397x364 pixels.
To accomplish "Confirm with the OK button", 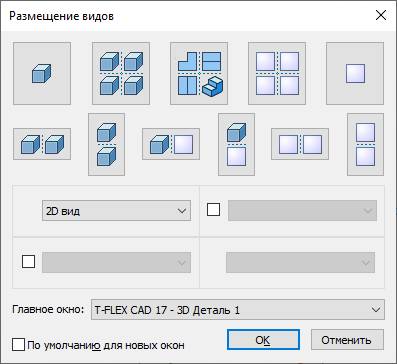I will pyautogui.click(x=263, y=340).
